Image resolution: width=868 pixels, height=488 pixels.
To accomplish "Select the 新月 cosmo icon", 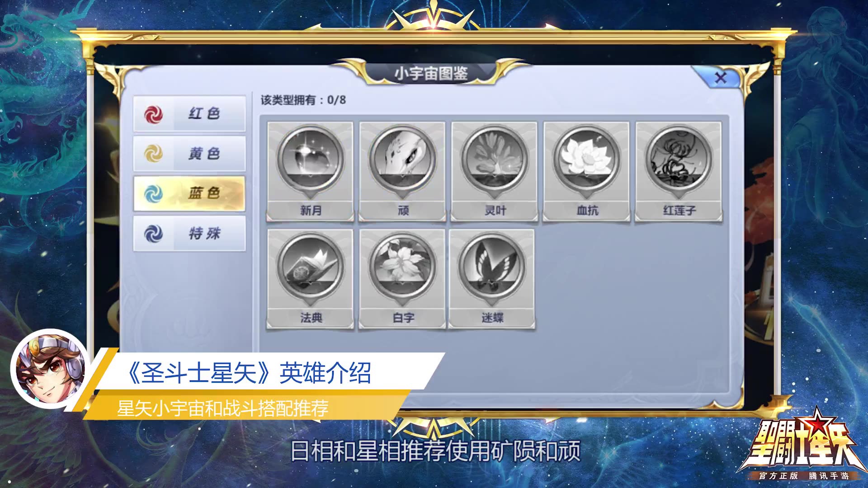I will [x=310, y=171].
